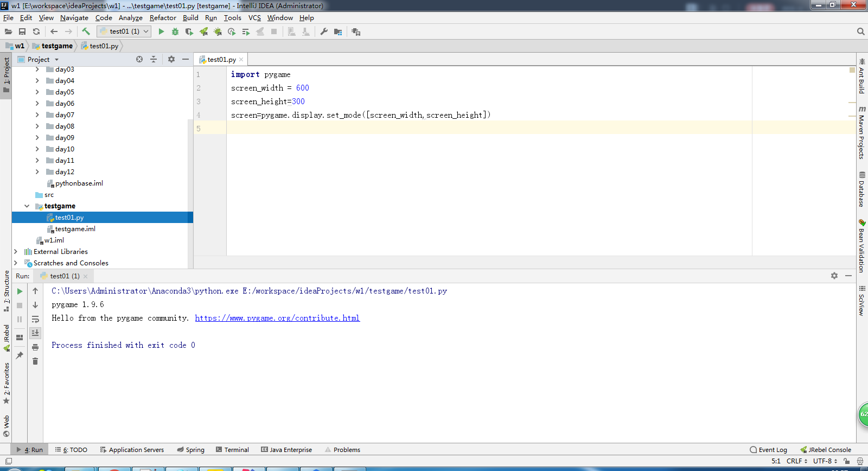
Task: Open pygame contribute.html link in console
Action: click(277, 319)
